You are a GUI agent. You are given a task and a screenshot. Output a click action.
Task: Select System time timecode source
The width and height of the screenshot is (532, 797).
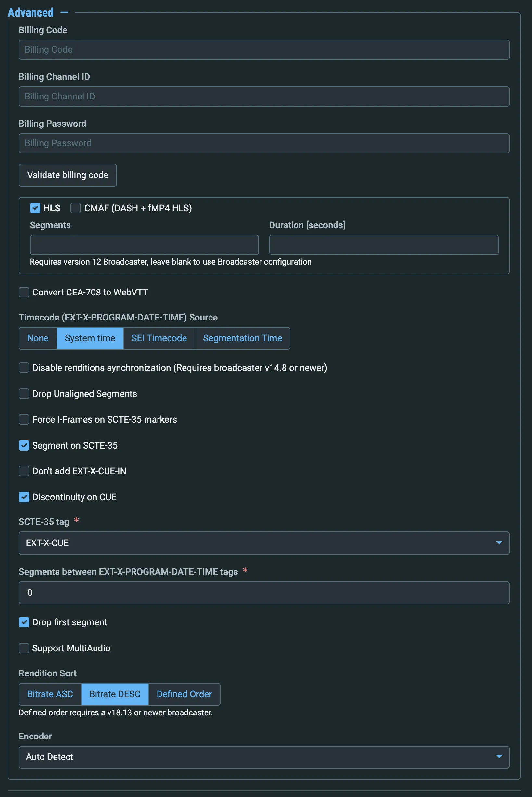(x=90, y=338)
